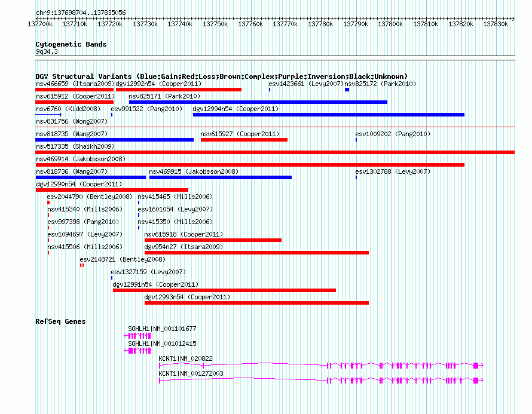Open dgv12990n54 (Cooper2011) label
The width and height of the screenshot is (532, 414).
[79, 184]
